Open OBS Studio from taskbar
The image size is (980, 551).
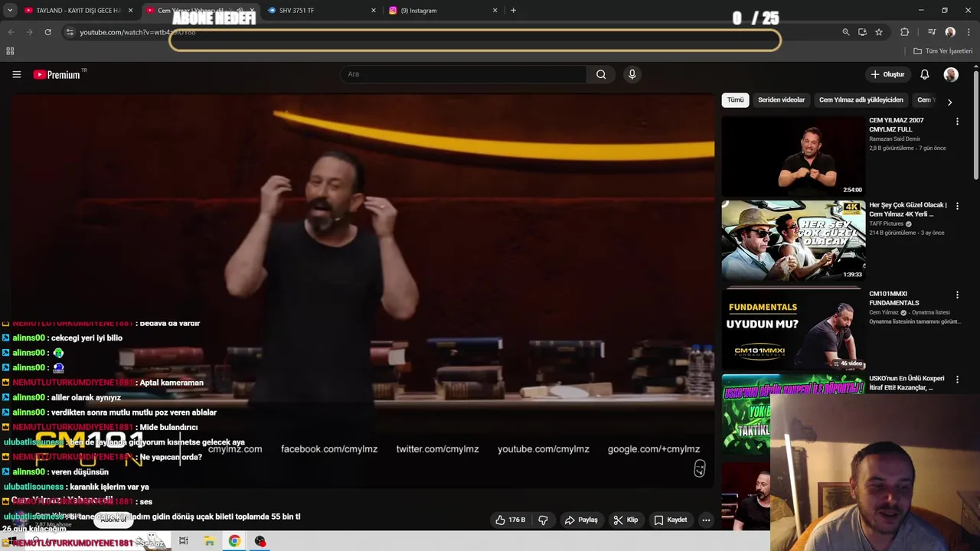260,541
